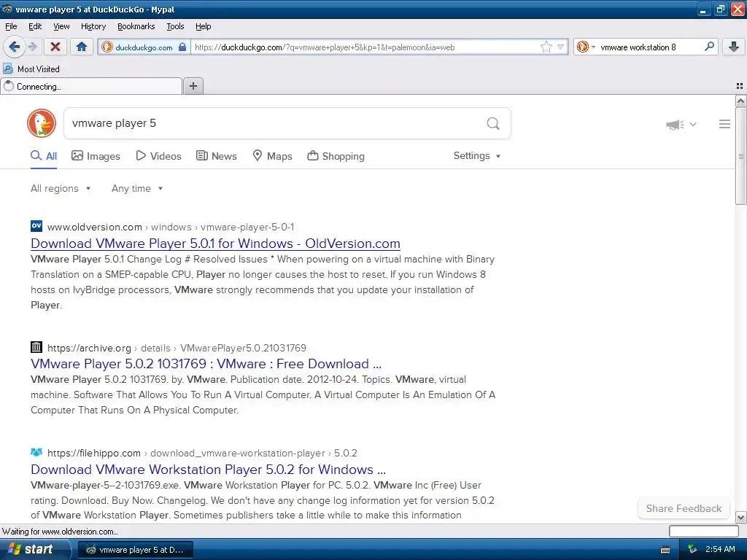This screenshot has height=560, width=747.
Task: Click the DuckDuckGo duck logo
Action: click(x=42, y=123)
